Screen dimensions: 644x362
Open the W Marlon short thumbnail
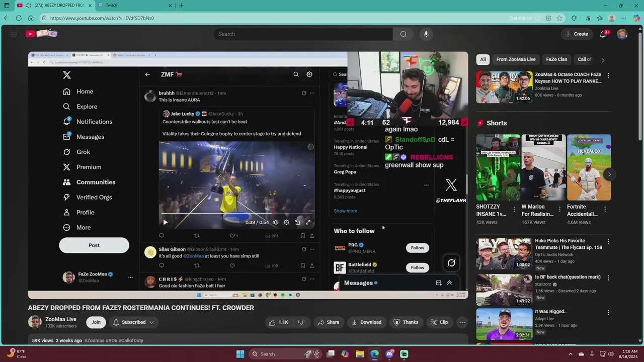pyautogui.click(x=543, y=167)
